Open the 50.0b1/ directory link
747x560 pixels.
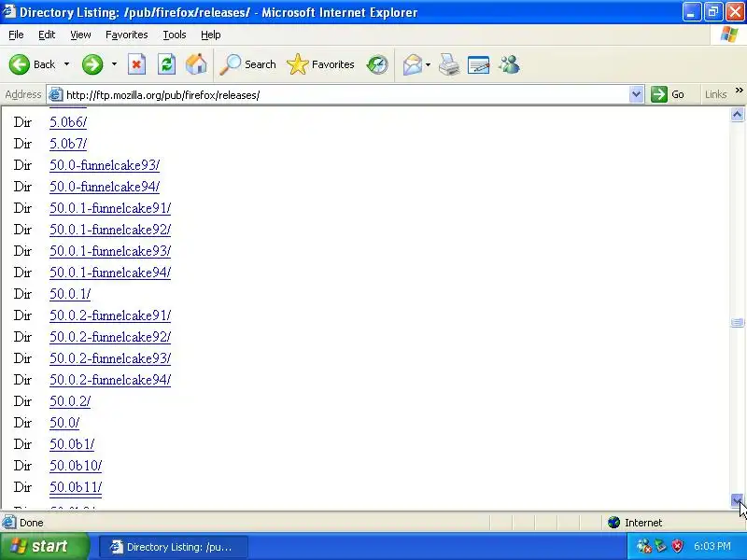72,444
